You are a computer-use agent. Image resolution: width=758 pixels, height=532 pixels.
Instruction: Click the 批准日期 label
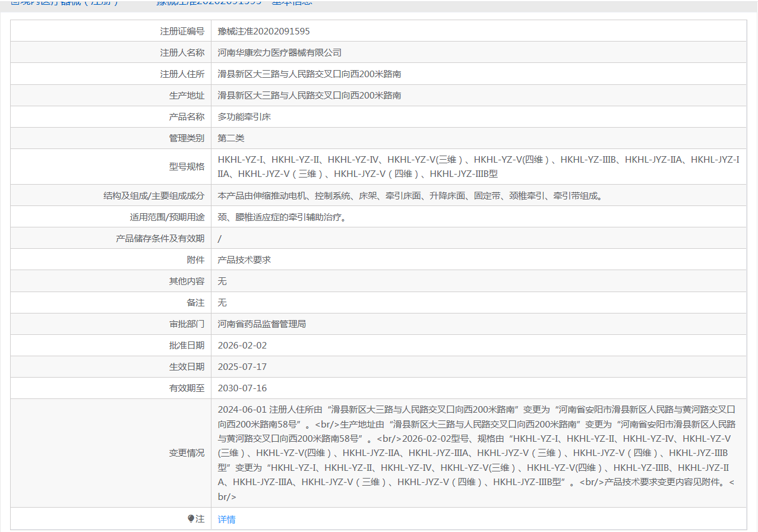tap(187, 346)
